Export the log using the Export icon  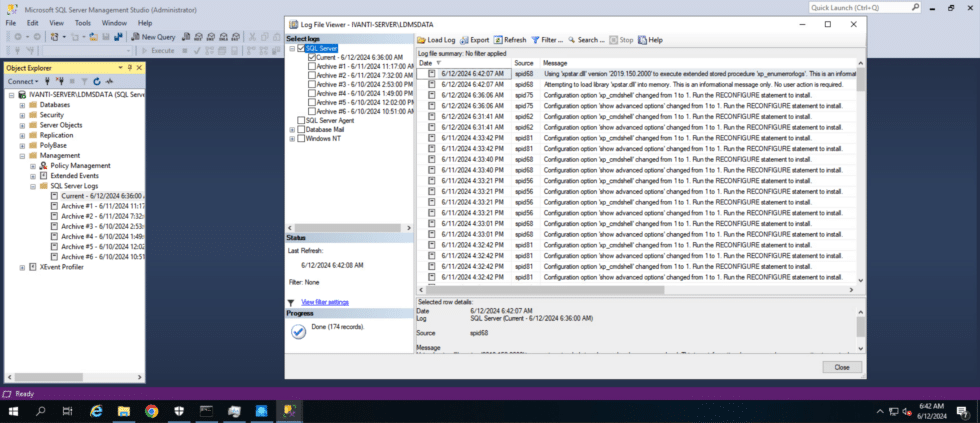[x=474, y=40]
